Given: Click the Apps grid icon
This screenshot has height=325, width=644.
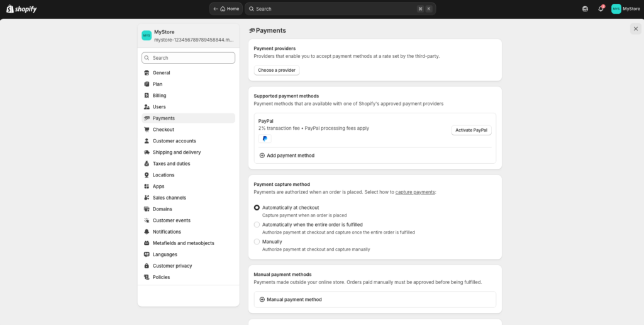Looking at the screenshot, I should [x=147, y=186].
